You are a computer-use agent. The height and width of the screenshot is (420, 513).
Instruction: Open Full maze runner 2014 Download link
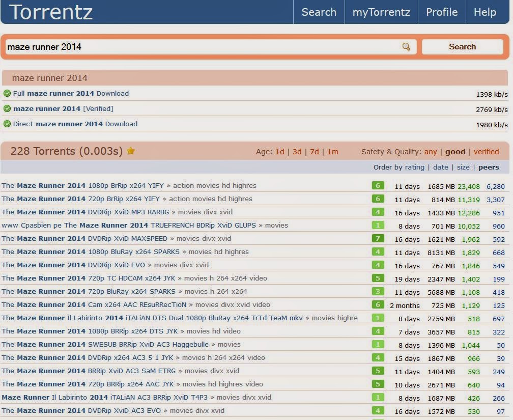pyautogui.click(x=71, y=93)
